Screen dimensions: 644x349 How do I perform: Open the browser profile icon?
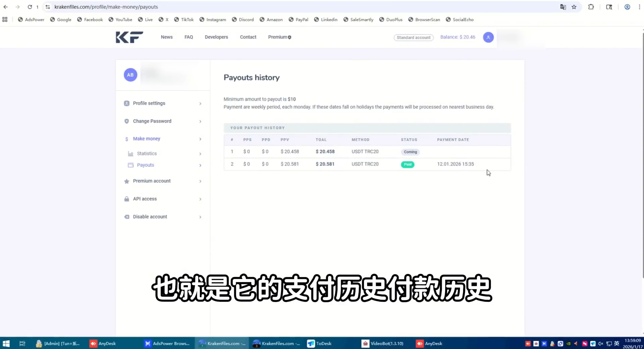[x=627, y=7]
